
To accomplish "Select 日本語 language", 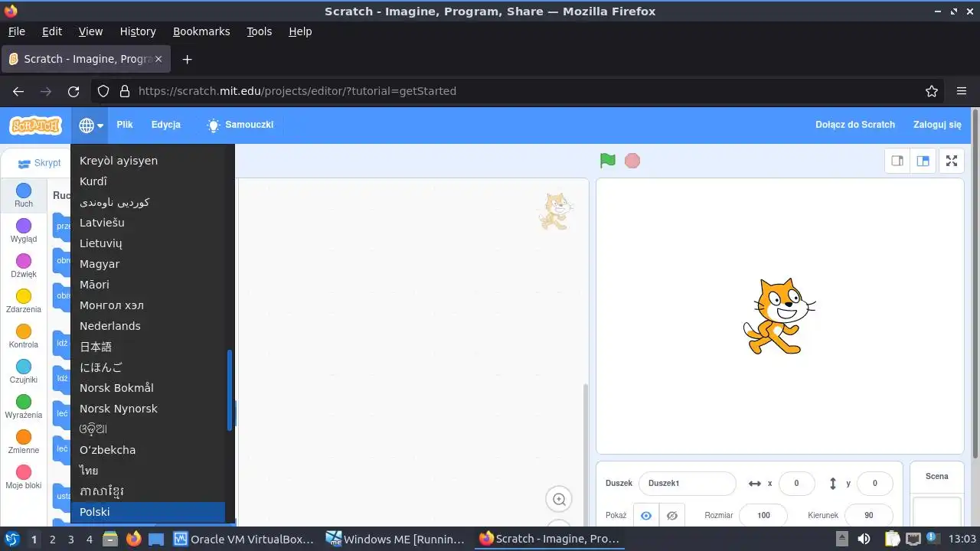I will [x=149, y=347].
